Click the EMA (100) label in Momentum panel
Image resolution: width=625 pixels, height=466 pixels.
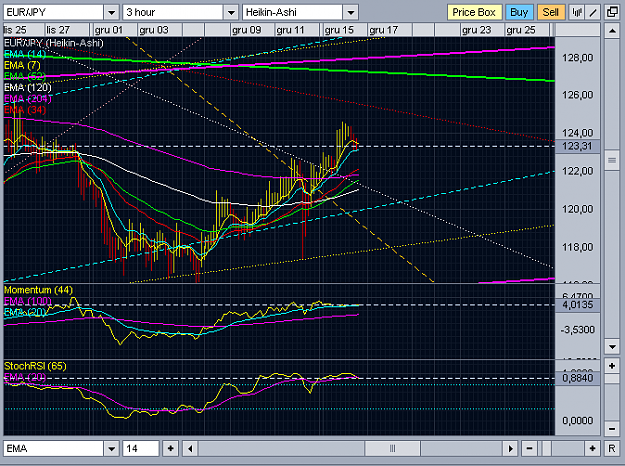(x=28, y=301)
